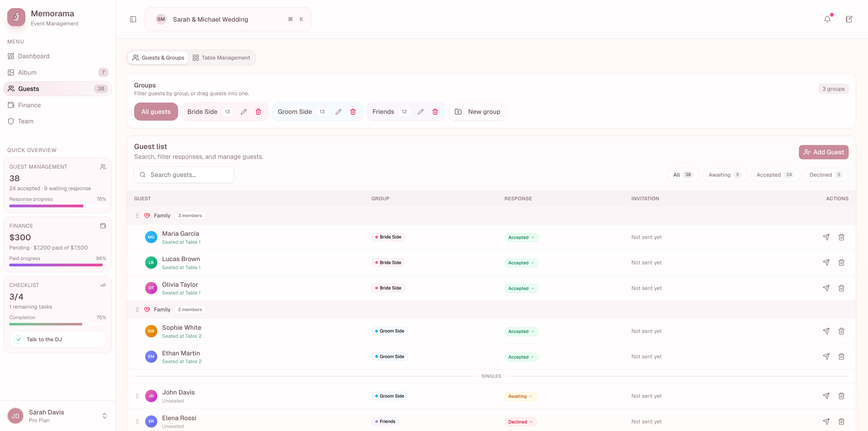Delete the Friends group
The image size is (868, 431).
tap(435, 112)
